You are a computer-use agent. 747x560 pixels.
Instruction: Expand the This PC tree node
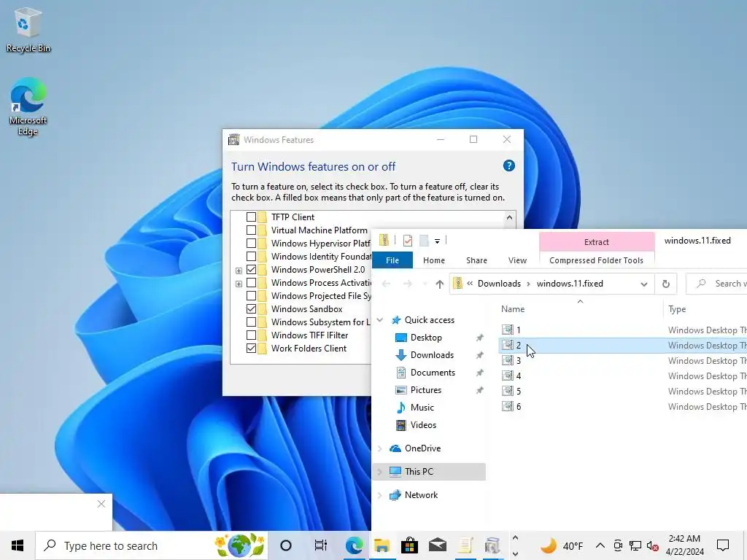pos(379,472)
